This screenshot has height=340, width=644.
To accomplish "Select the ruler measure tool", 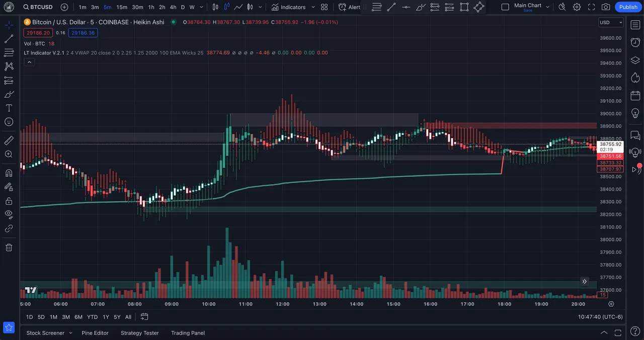I will point(9,140).
